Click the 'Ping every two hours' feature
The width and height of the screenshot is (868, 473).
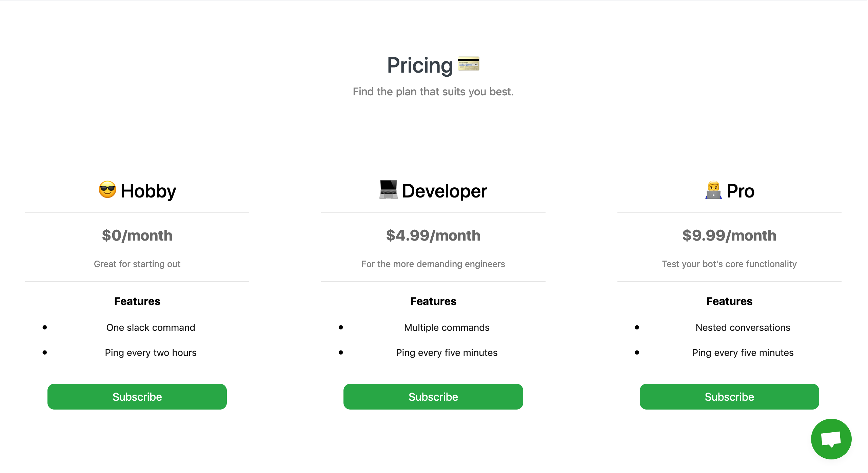pos(151,353)
